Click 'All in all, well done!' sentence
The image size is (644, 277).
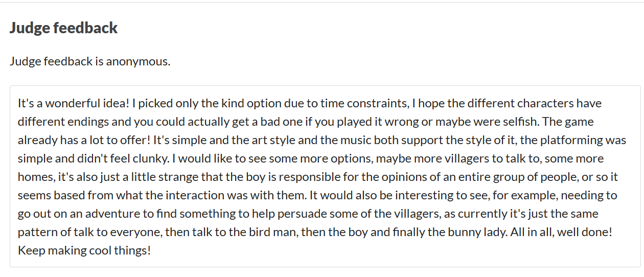[x=561, y=232]
